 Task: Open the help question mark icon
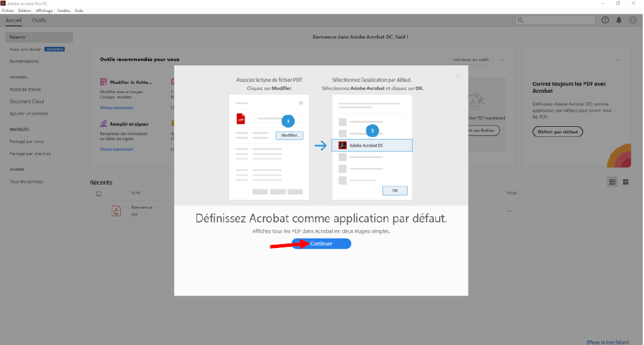pos(605,20)
